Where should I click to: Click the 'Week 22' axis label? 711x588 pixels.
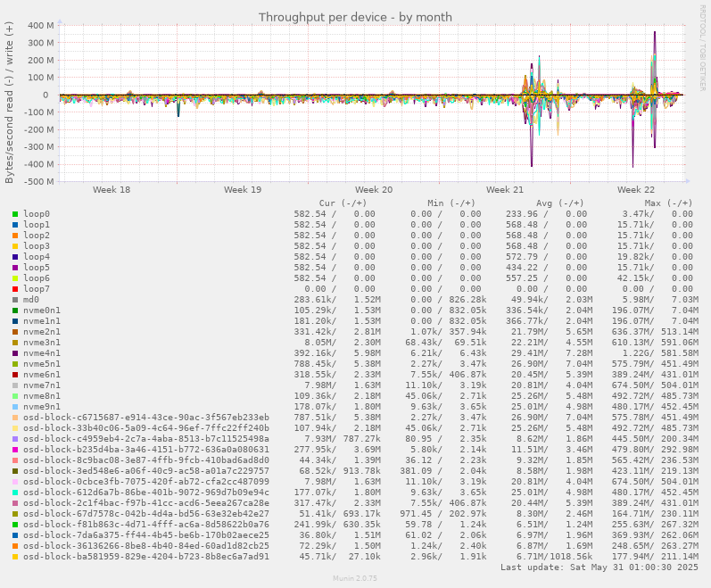pyautogui.click(x=636, y=189)
